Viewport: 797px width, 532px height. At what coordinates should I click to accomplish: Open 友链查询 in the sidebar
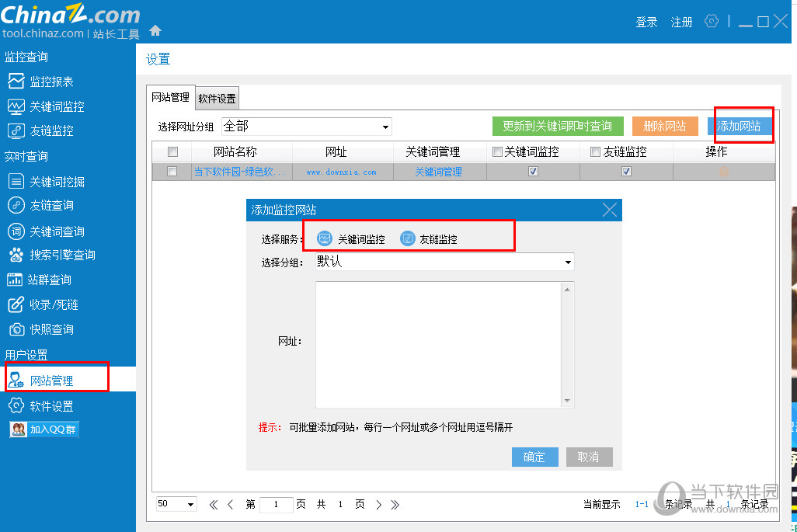pos(40,205)
